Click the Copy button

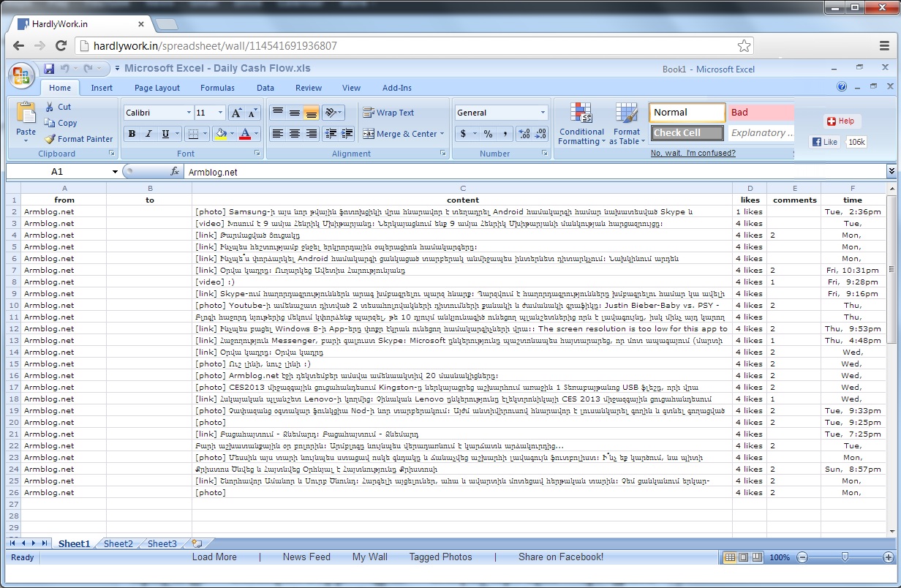(61, 123)
